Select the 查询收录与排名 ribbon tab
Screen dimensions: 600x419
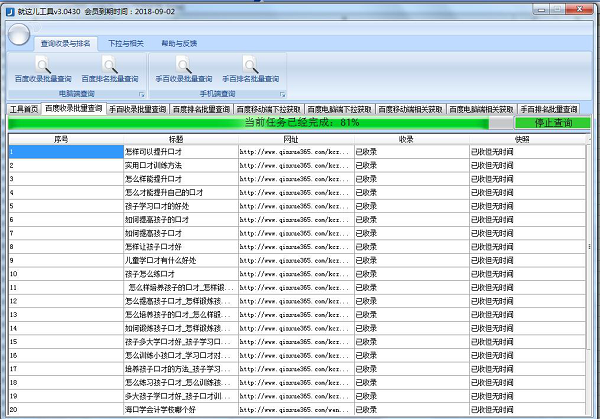[68, 44]
